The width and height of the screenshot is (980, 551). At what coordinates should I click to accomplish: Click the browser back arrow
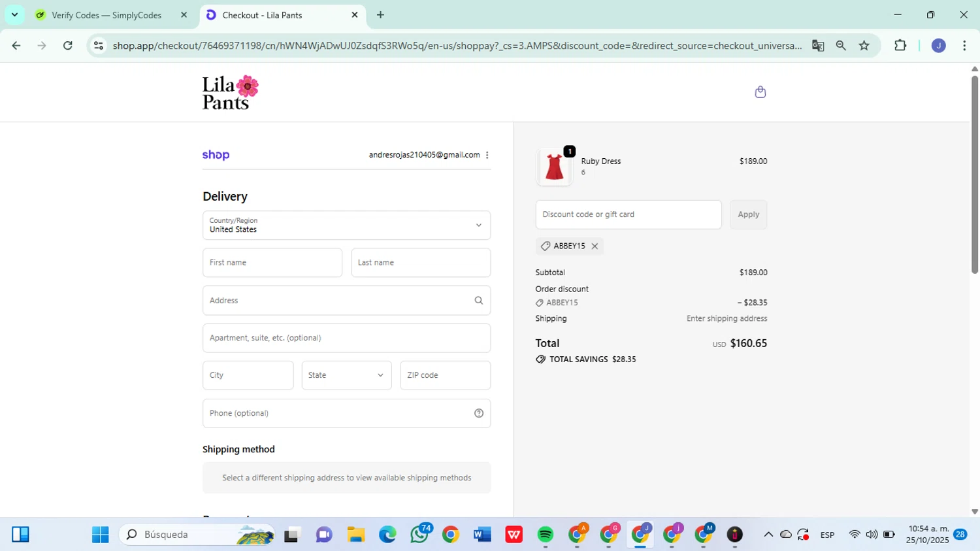pyautogui.click(x=16, y=46)
